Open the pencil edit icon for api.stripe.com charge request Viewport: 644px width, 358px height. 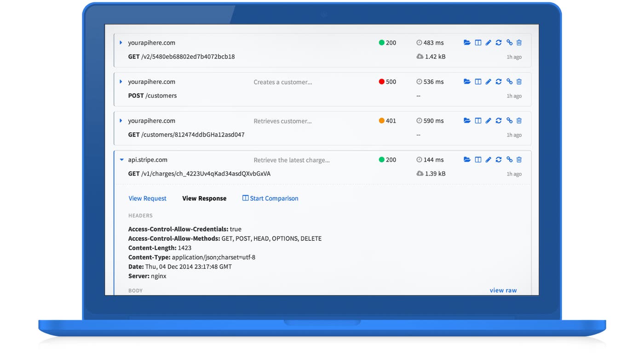click(x=488, y=159)
